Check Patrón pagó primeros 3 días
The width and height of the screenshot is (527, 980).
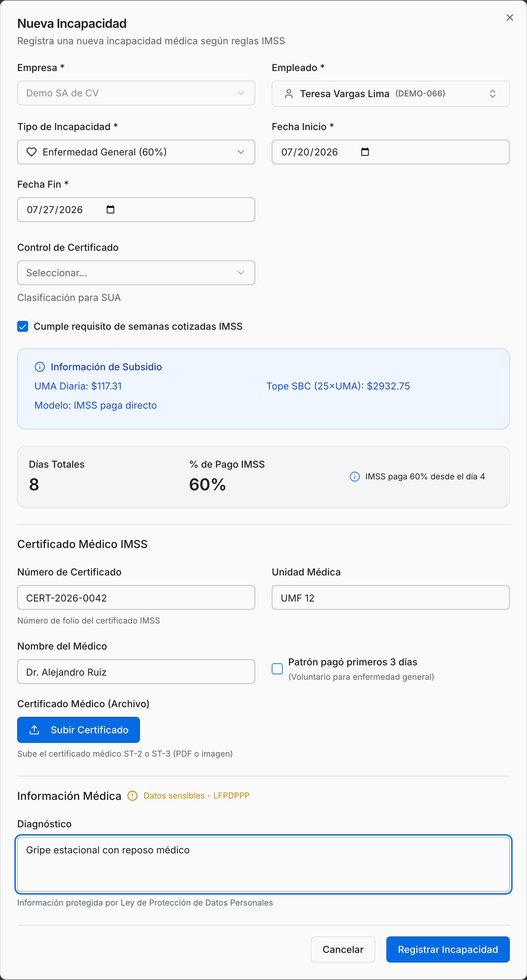[x=277, y=669]
